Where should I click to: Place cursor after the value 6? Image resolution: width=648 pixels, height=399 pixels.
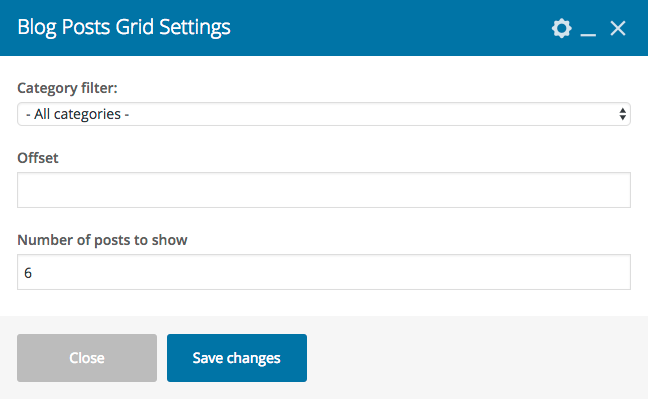click(x=32, y=272)
